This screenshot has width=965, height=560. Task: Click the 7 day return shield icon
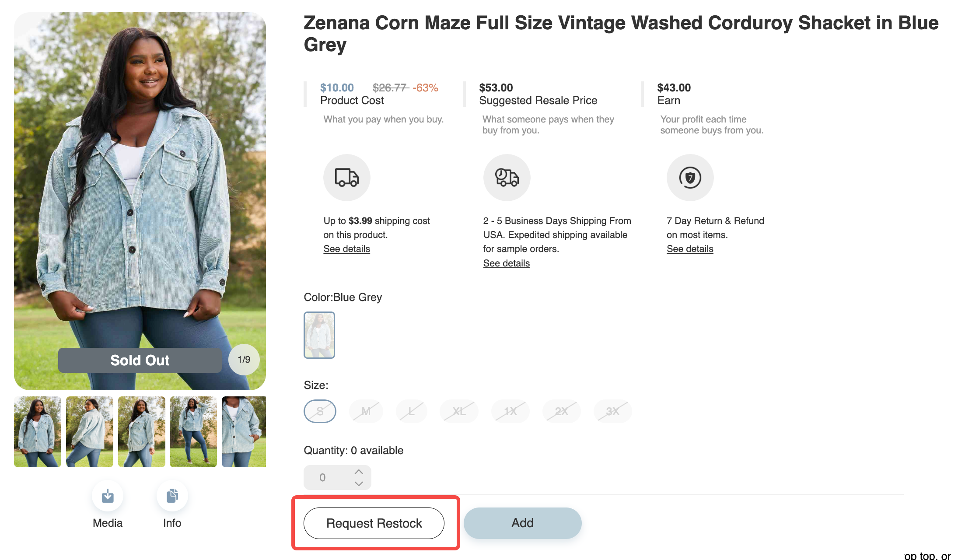[690, 178]
